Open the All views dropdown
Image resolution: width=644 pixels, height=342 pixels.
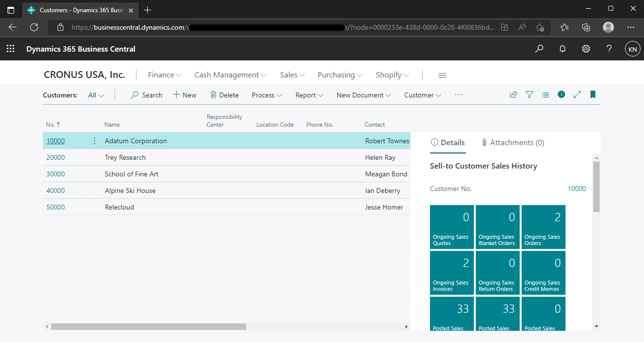[x=96, y=95]
